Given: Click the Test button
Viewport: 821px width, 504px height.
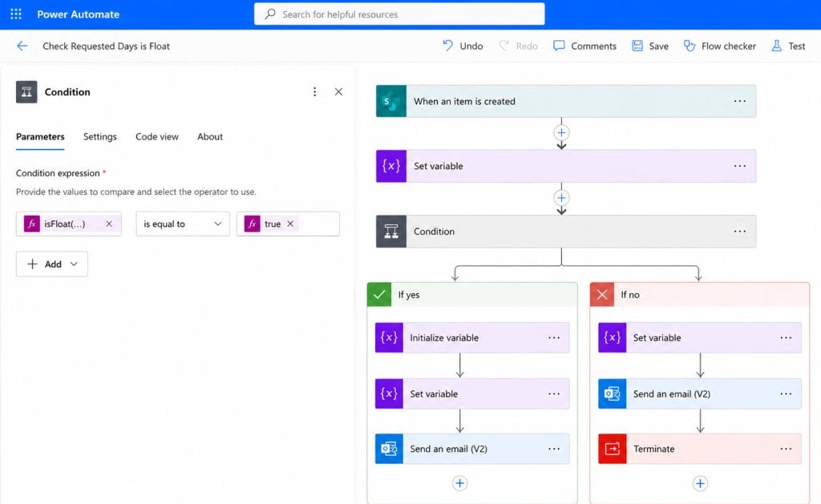Looking at the screenshot, I should point(788,46).
